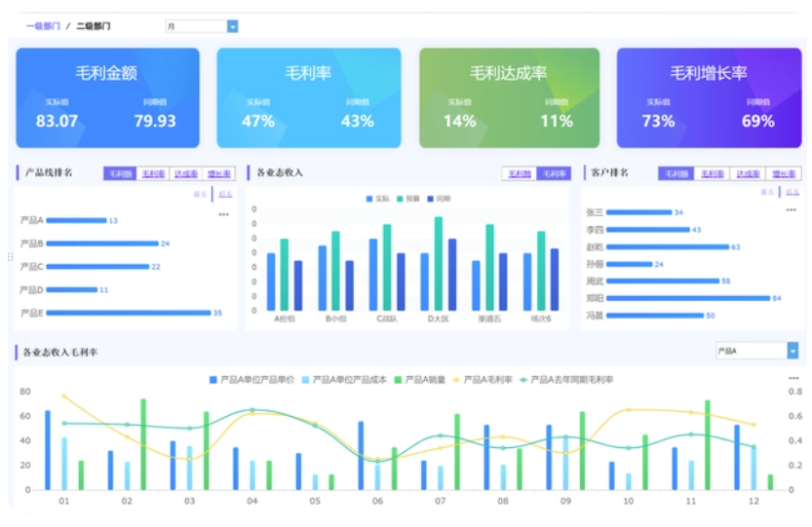
Task: Toggle 产品A销量 legend series
Action: click(x=420, y=380)
